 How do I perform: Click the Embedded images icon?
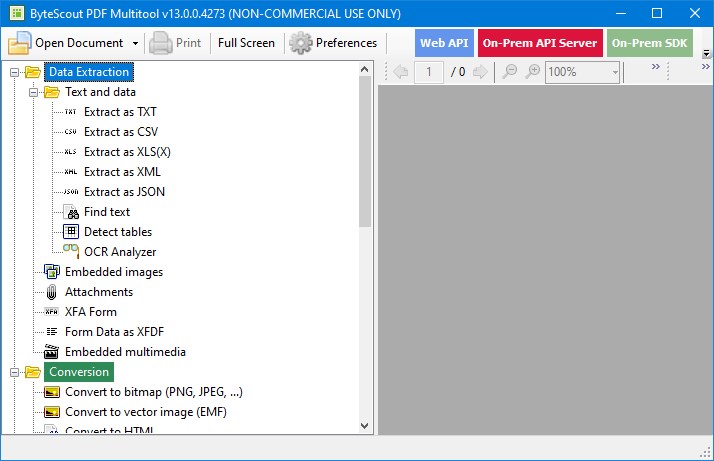(52, 271)
